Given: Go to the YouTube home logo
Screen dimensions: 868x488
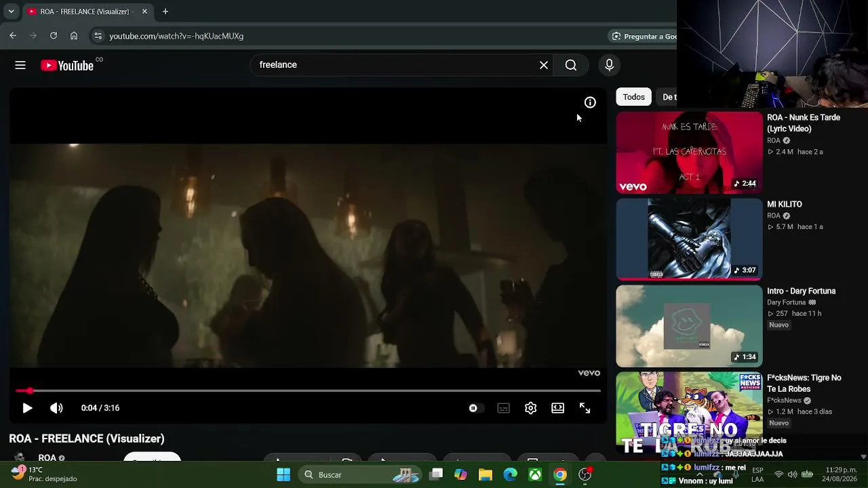Looking at the screenshot, I should [67, 65].
